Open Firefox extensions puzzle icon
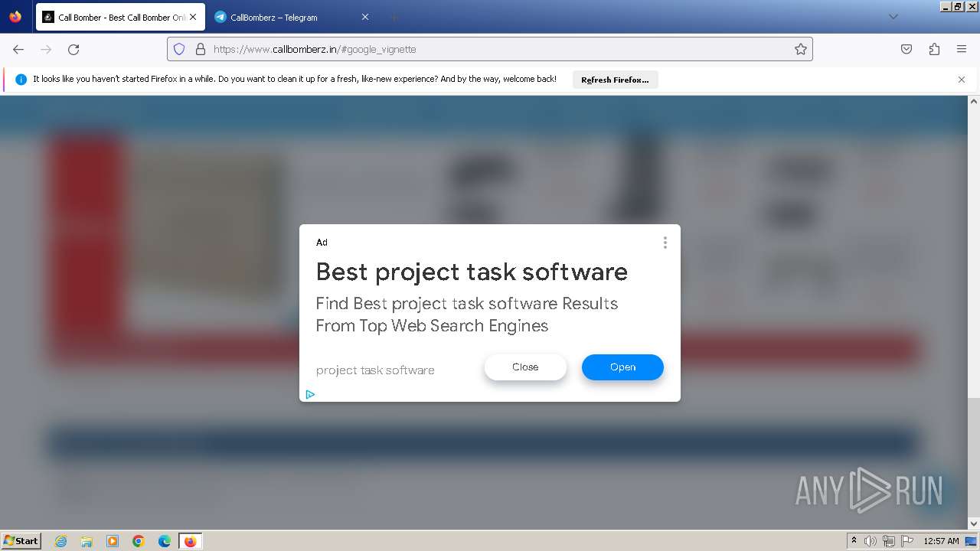980x551 pixels. 934,49
